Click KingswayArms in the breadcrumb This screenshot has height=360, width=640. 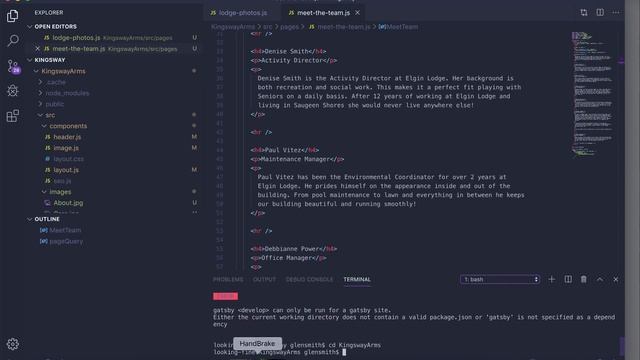(233, 27)
